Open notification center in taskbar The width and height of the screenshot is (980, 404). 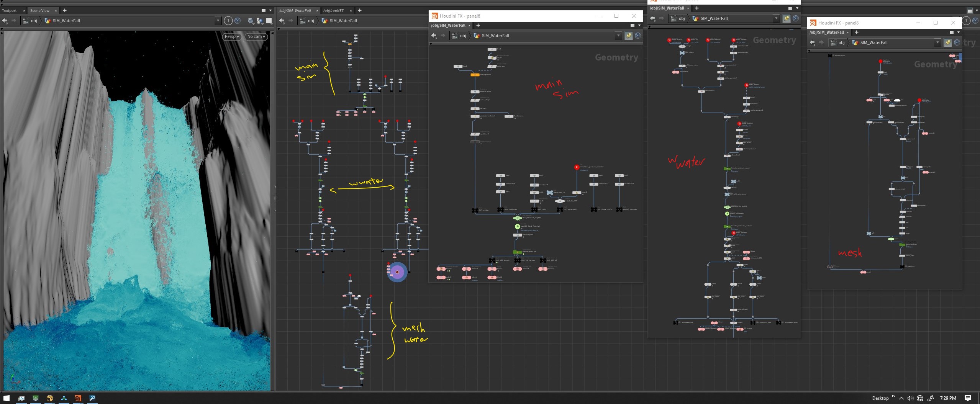pos(968,398)
